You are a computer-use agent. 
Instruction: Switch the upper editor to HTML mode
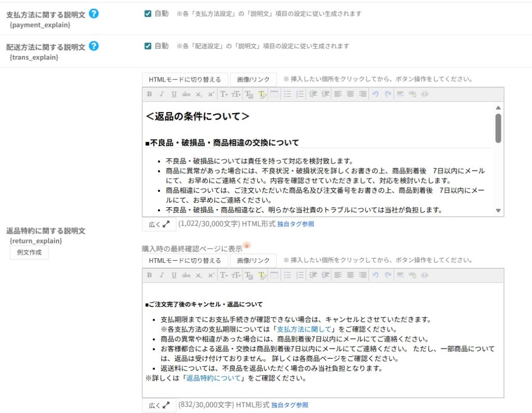185,79
